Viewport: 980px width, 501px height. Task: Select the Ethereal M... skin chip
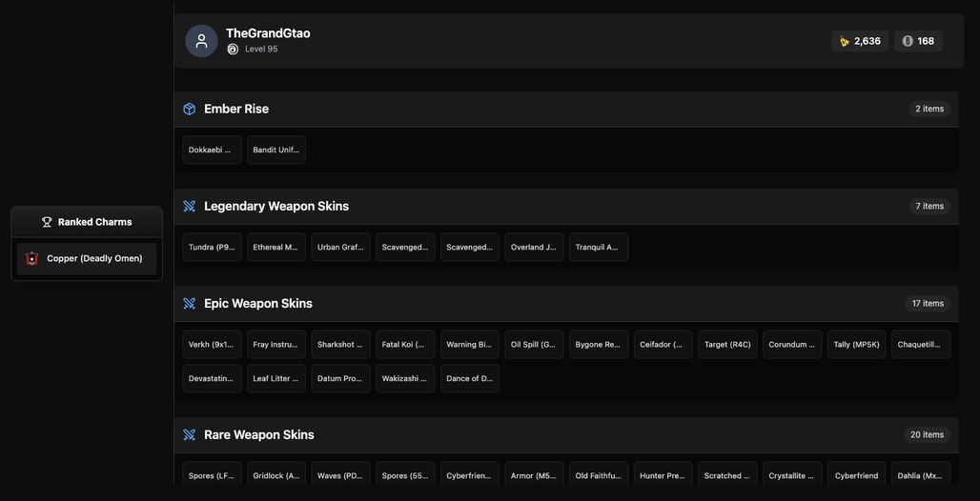coord(276,248)
